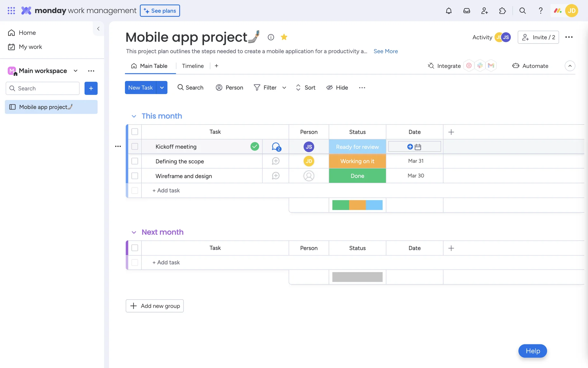Check the Kickoff meeting row checkbox
The width and height of the screenshot is (588, 368).
135,147
